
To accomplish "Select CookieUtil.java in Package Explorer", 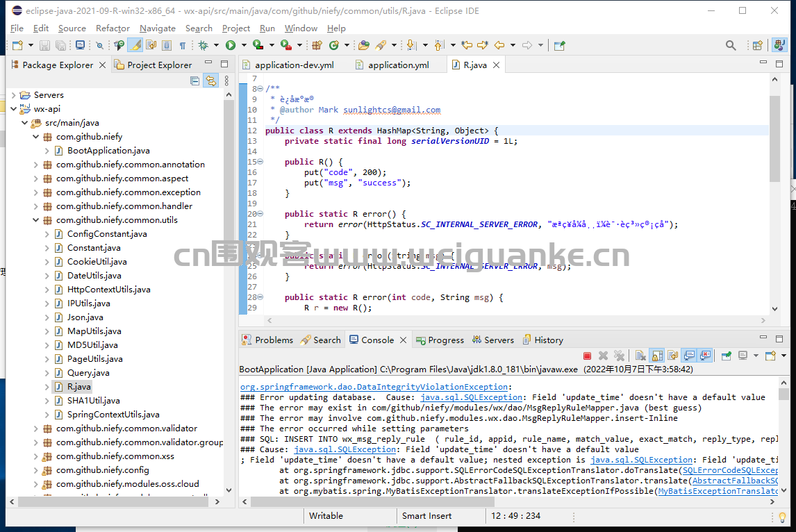I will pos(97,261).
